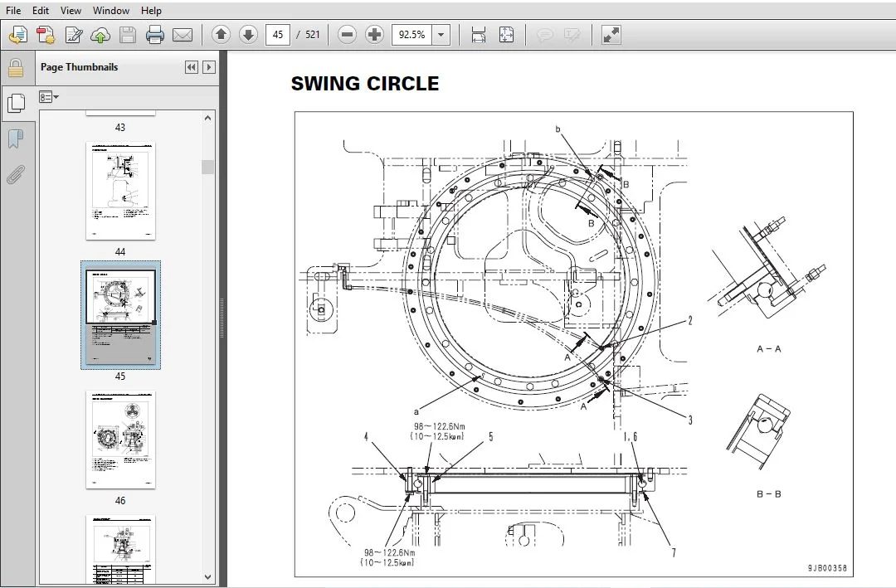
Task: Open the thumbnail options dropdown menu
Action: [49, 97]
